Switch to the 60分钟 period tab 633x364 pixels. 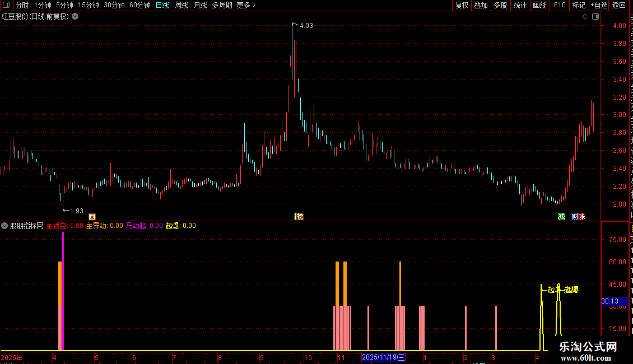point(139,5)
